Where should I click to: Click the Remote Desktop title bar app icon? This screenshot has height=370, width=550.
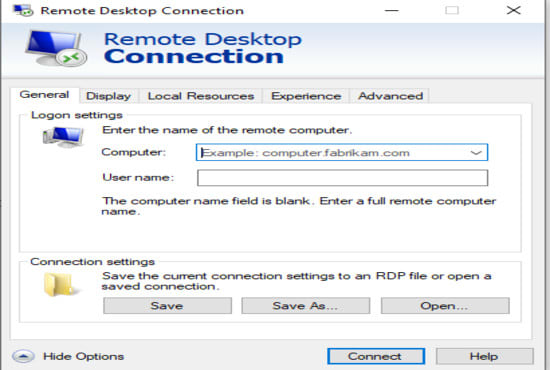[x=23, y=11]
